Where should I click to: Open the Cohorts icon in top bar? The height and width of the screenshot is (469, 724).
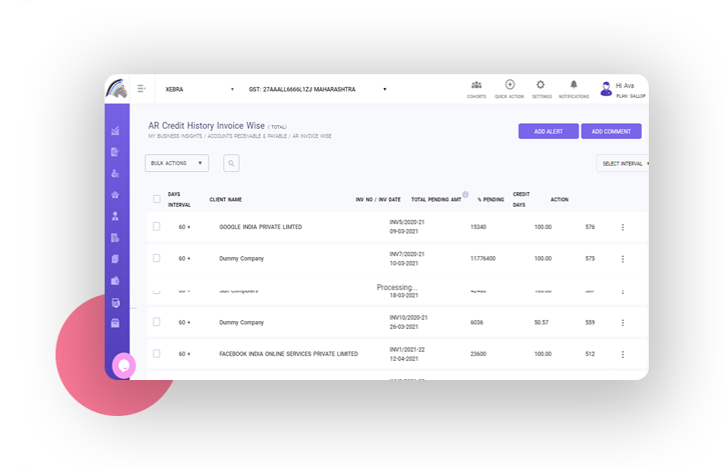(476, 89)
